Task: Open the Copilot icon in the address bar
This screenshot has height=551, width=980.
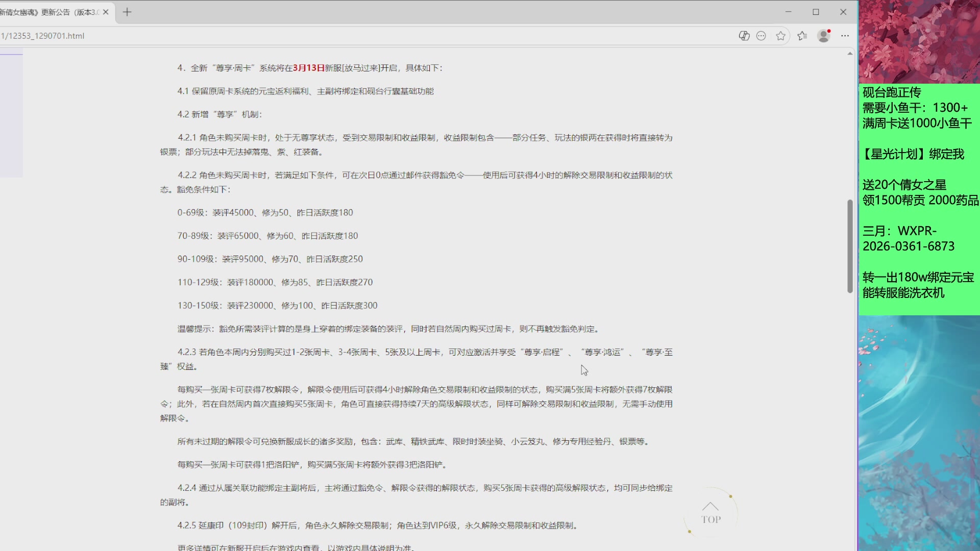Action: [x=744, y=36]
